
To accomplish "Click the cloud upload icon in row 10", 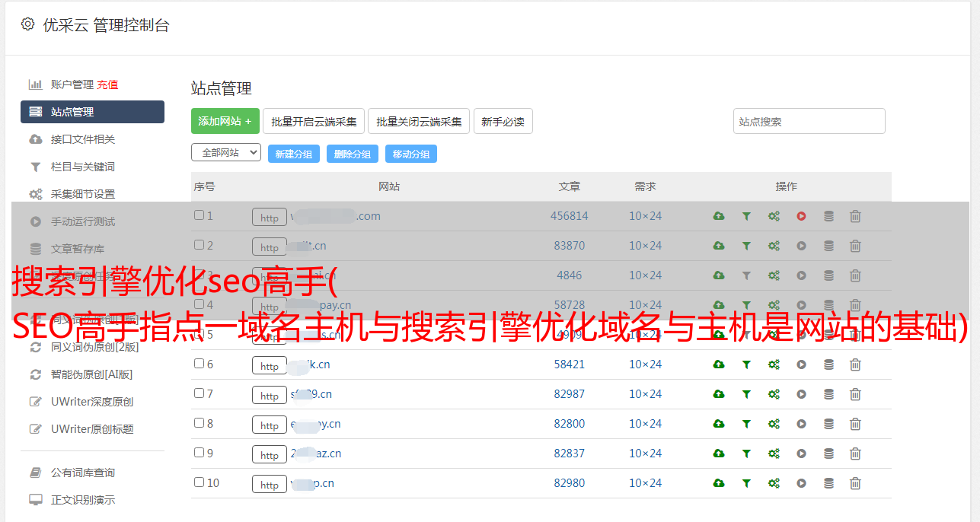I will pos(719,483).
